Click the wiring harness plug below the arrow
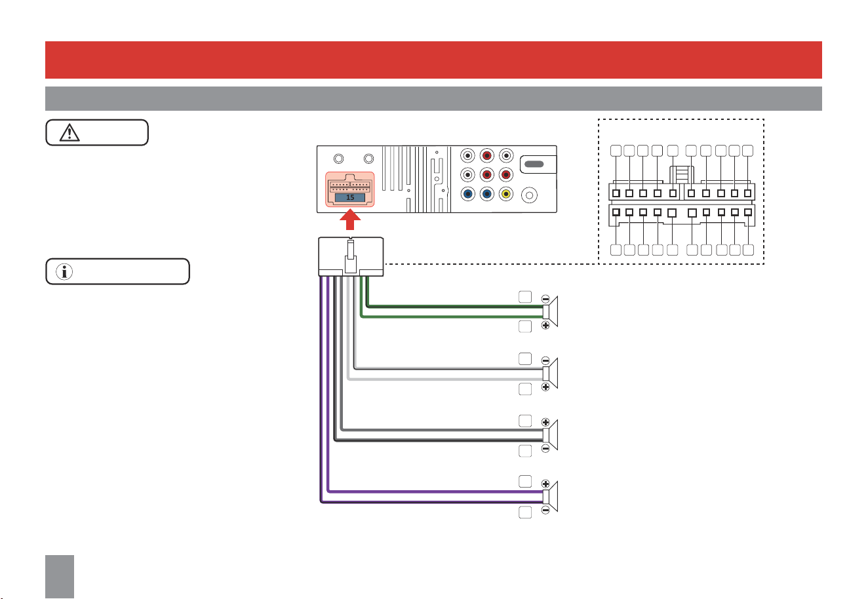Image resolution: width=868 pixels, height=599 pixels. click(x=351, y=257)
